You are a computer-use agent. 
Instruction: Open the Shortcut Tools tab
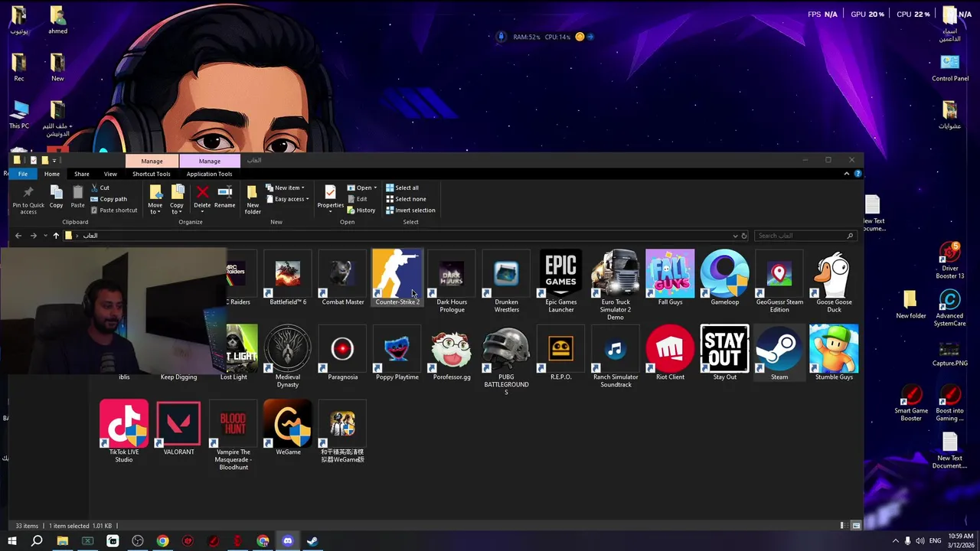(152, 174)
